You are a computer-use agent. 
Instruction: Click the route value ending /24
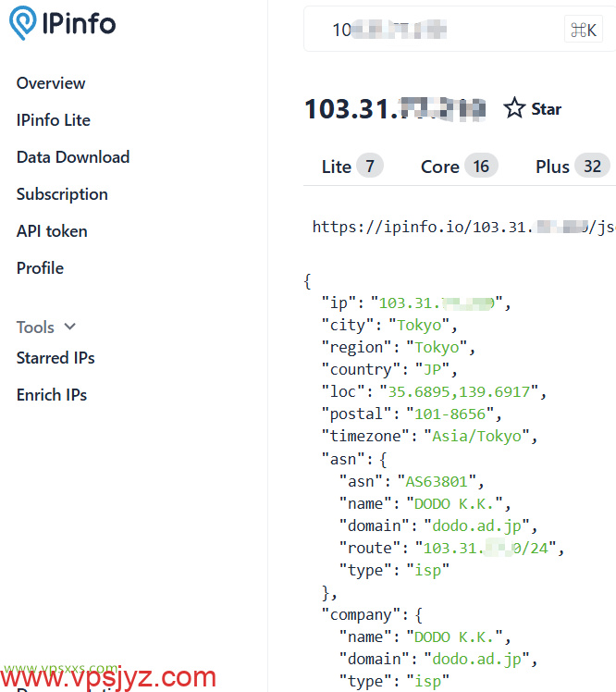(x=486, y=548)
